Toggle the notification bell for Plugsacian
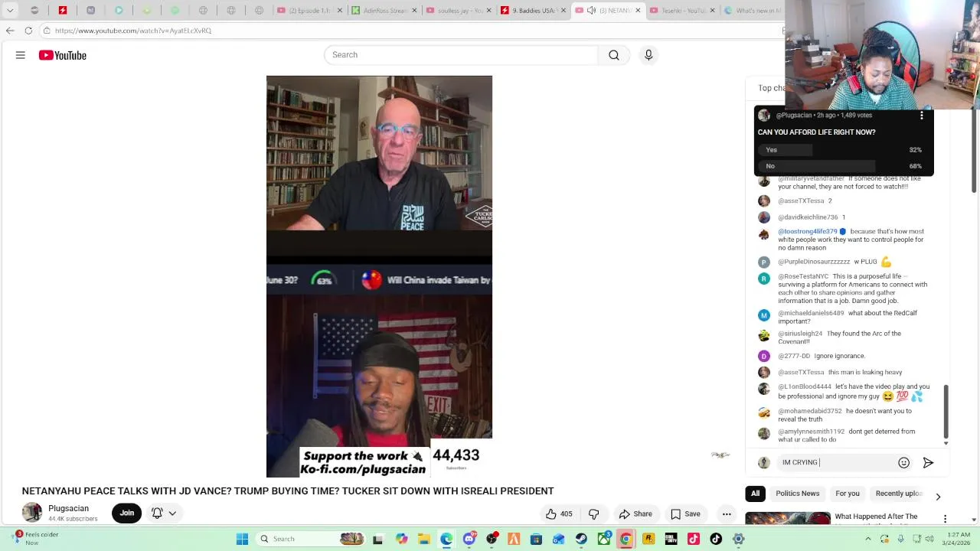 pos(157,514)
